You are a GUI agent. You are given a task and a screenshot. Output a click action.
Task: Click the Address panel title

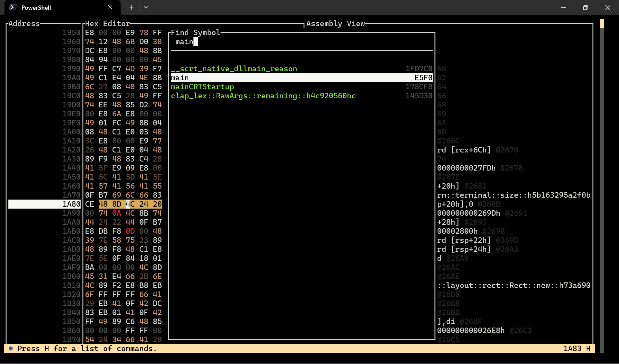click(x=24, y=24)
